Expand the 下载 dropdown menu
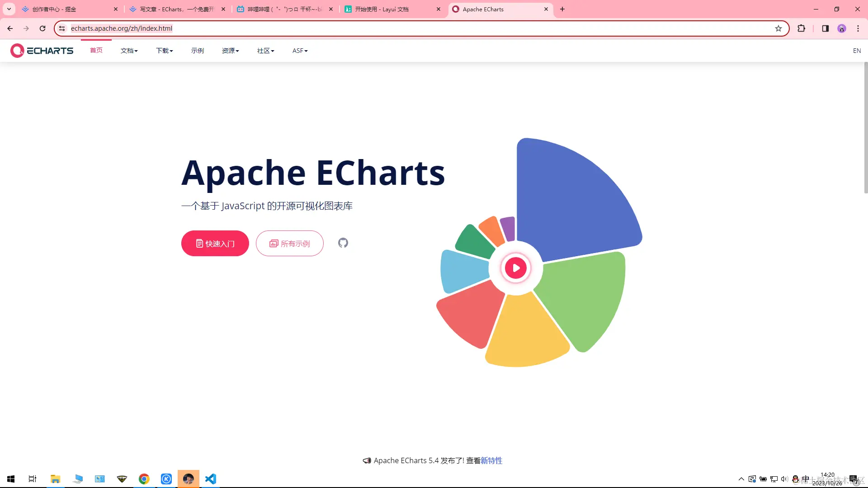The width and height of the screenshot is (868, 488). [165, 51]
